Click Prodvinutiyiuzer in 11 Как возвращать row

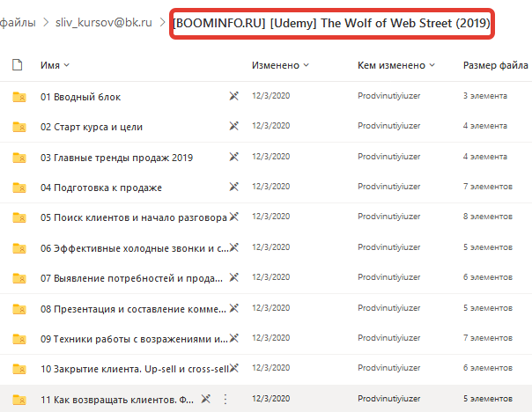coord(388,399)
